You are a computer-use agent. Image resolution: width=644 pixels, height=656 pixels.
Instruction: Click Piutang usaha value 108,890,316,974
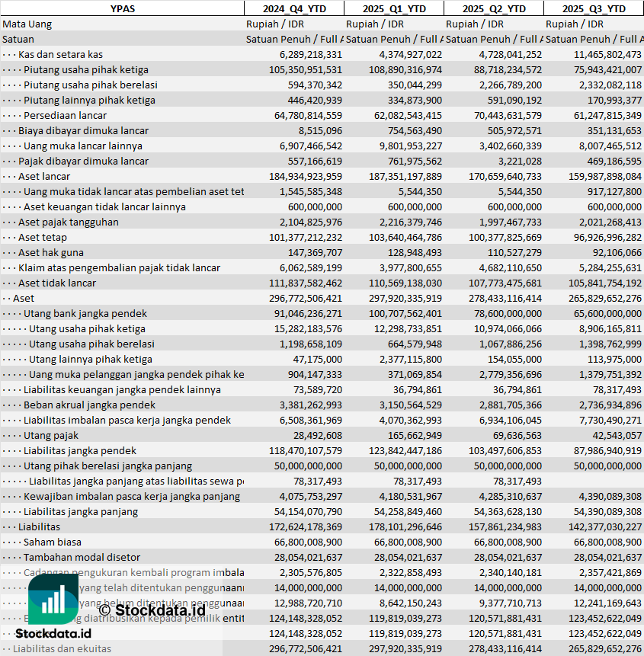(405, 70)
